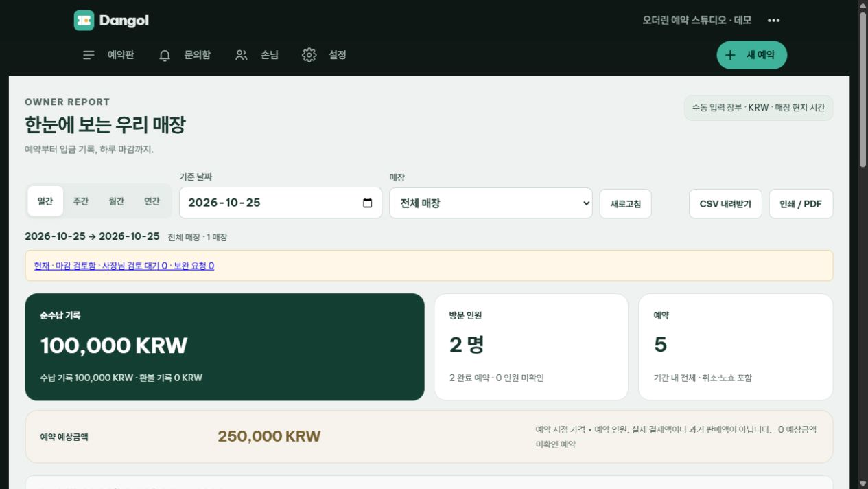
Task: Click the 손님 people icon
Action: [x=241, y=55]
